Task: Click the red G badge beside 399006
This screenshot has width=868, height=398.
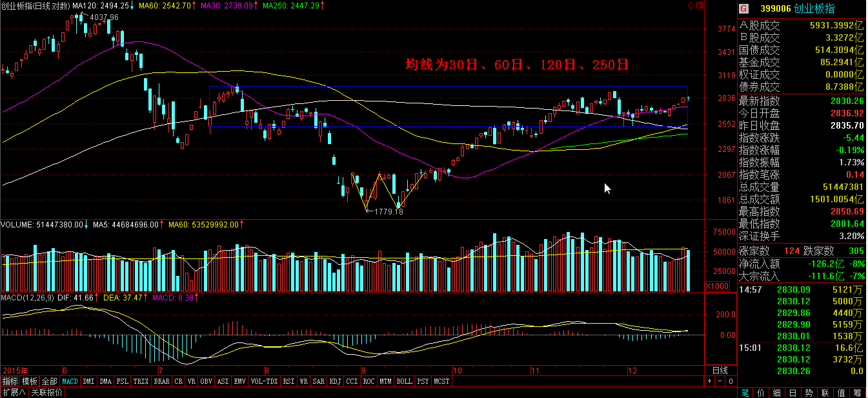Action: [743, 8]
